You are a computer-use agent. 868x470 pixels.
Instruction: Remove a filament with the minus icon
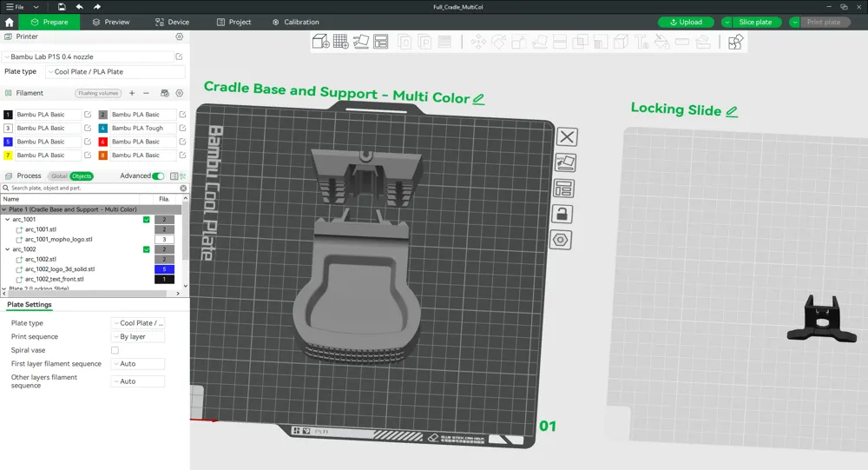point(146,93)
